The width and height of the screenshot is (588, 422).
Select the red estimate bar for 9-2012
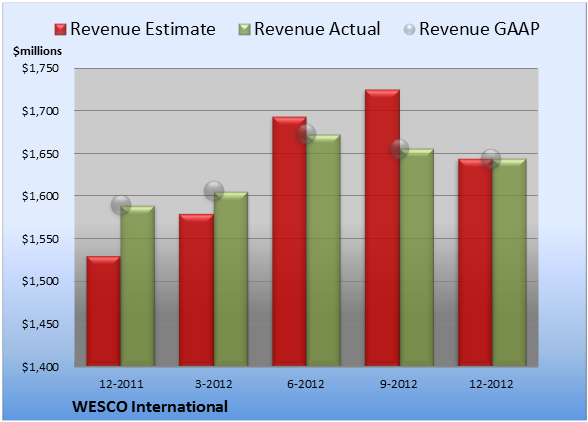382,228
